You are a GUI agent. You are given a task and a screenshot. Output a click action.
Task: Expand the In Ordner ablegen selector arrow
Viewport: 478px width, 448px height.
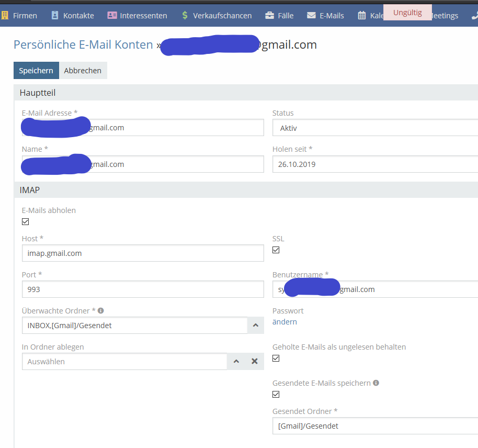tap(236, 361)
